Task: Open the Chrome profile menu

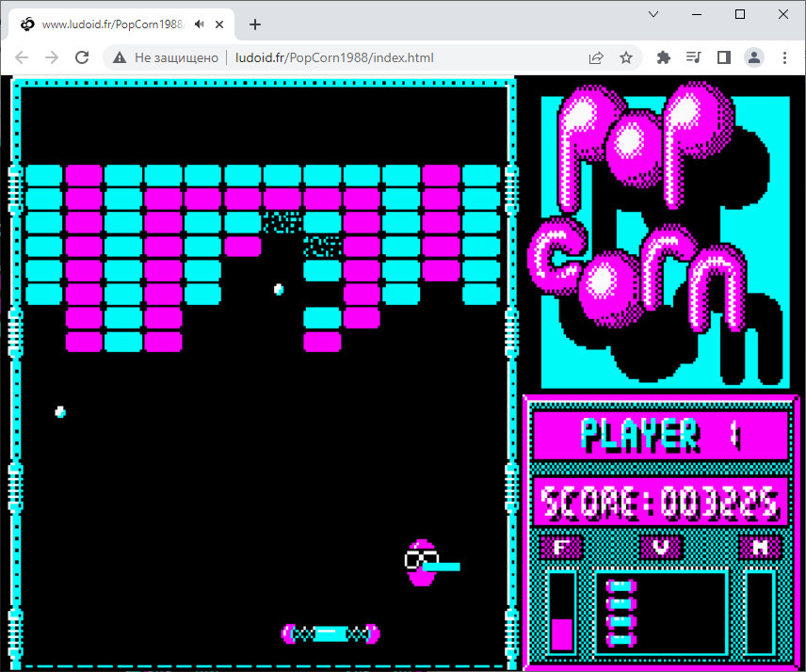Action: coord(754,57)
